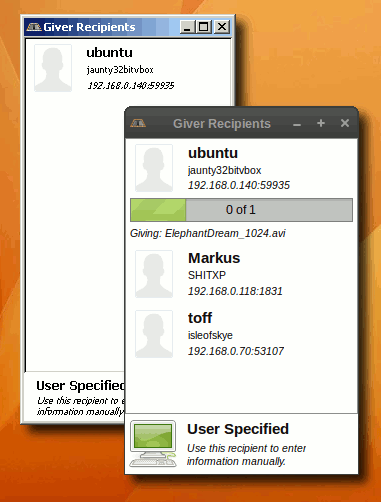
Task: Click Markus avatar placeholder photo
Action: [x=154, y=274]
